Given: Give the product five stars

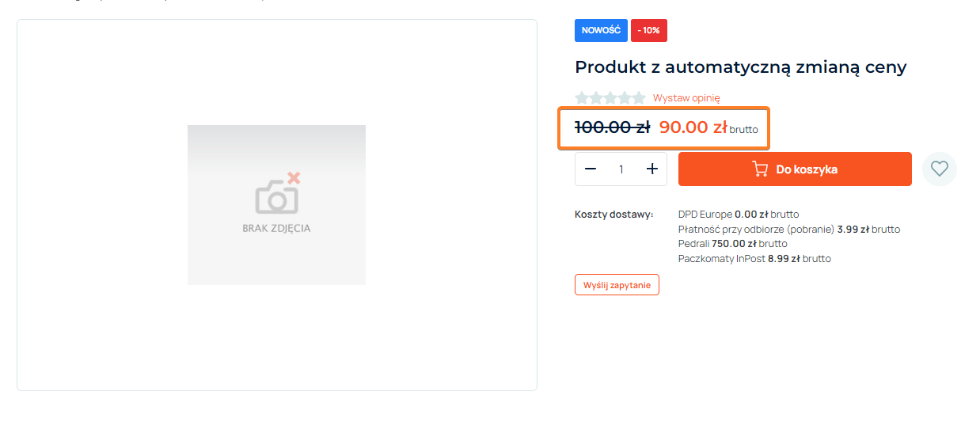Looking at the screenshot, I should pyautogui.click(x=639, y=98).
